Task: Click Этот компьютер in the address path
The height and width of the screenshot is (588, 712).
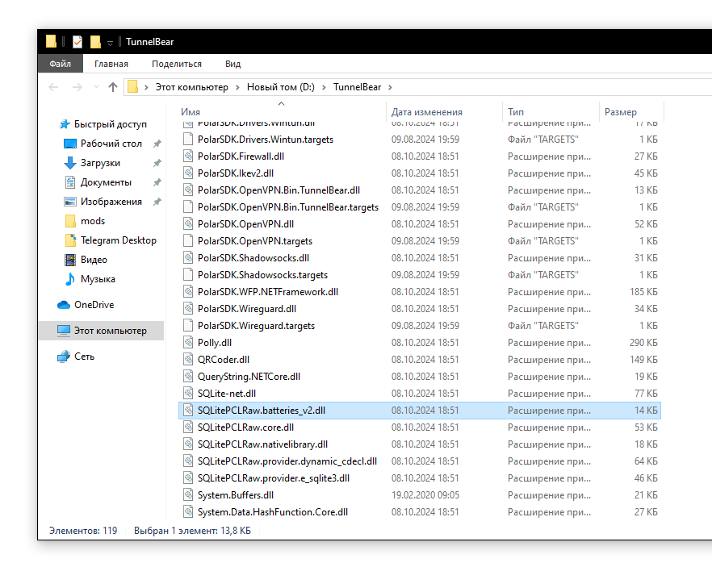Action: (191, 87)
